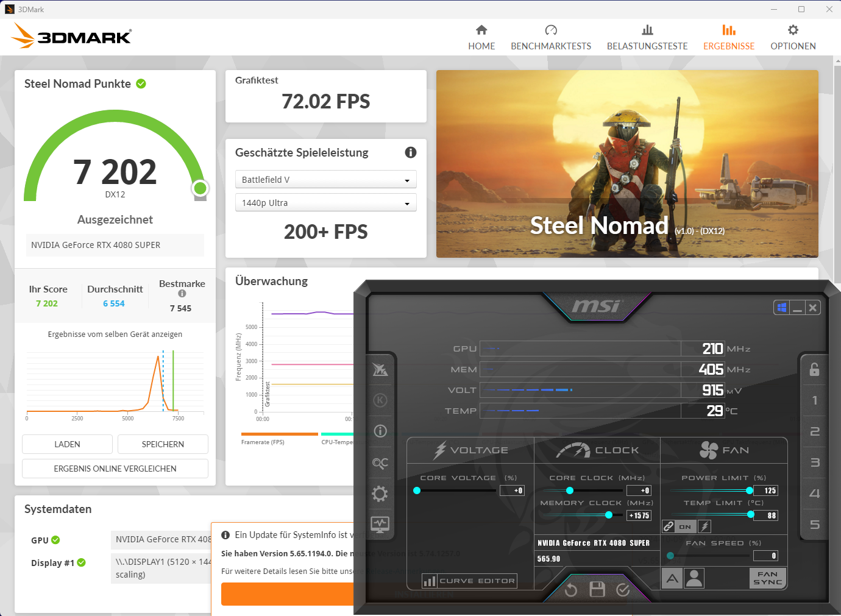
Task: Click the green check next to GPU
Action: pos(55,540)
